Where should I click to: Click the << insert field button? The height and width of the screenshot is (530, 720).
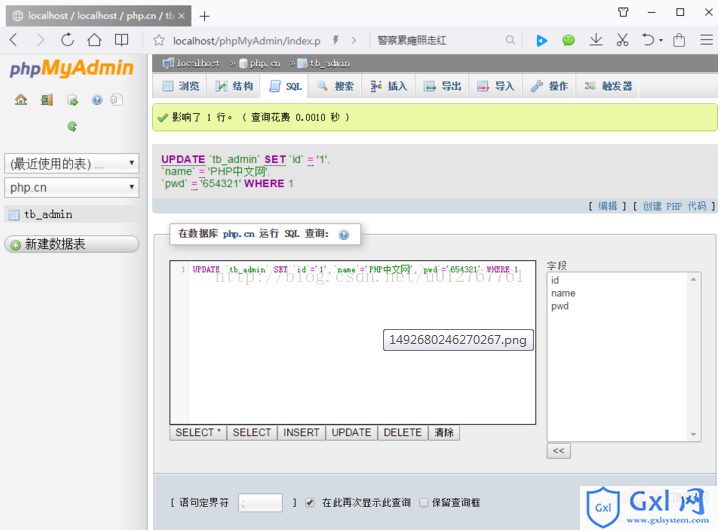click(559, 451)
